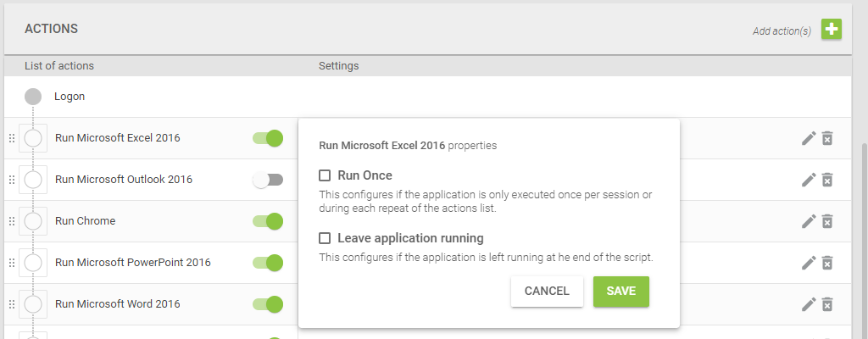Enable the Run Once checkbox
Screen dimensions: 868x339
325,175
